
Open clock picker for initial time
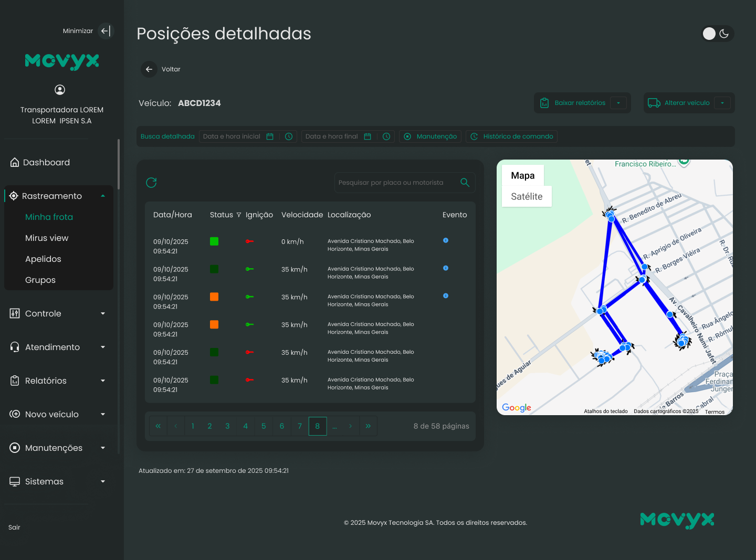[289, 136]
